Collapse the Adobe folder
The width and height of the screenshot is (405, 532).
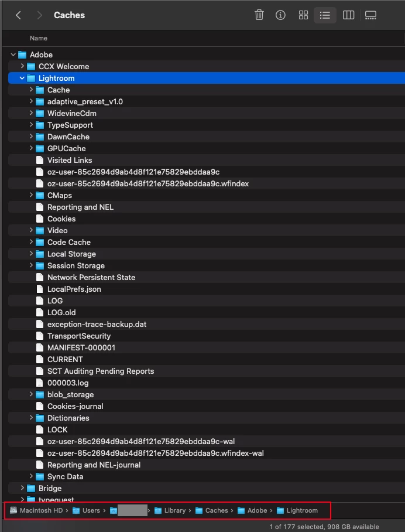tap(13, 54)
